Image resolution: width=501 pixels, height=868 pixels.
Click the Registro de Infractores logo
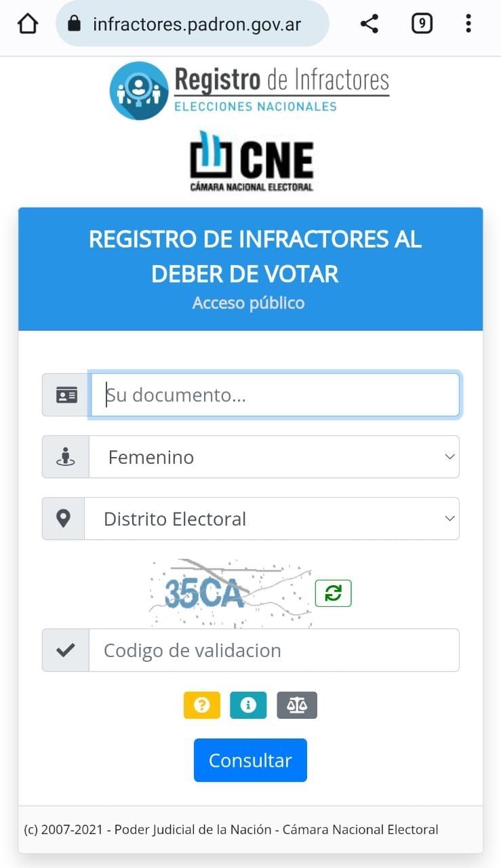pyautogui.click(x=249, y=90)
